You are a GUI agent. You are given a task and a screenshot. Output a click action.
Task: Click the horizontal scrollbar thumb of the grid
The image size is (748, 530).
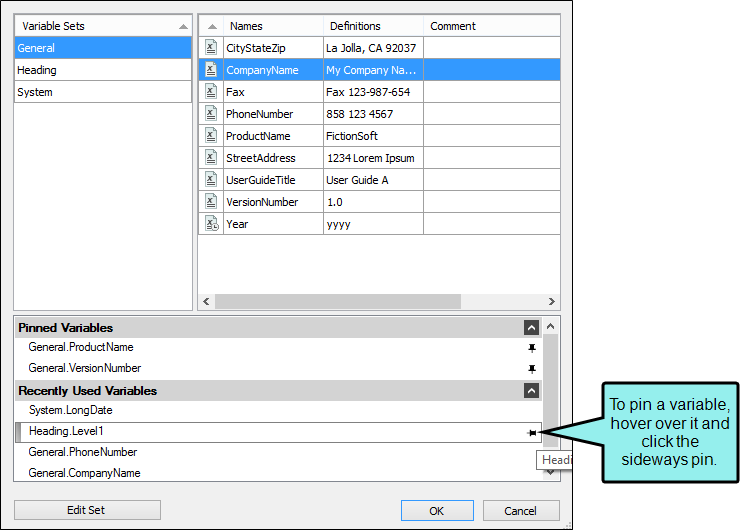[338, 301]
